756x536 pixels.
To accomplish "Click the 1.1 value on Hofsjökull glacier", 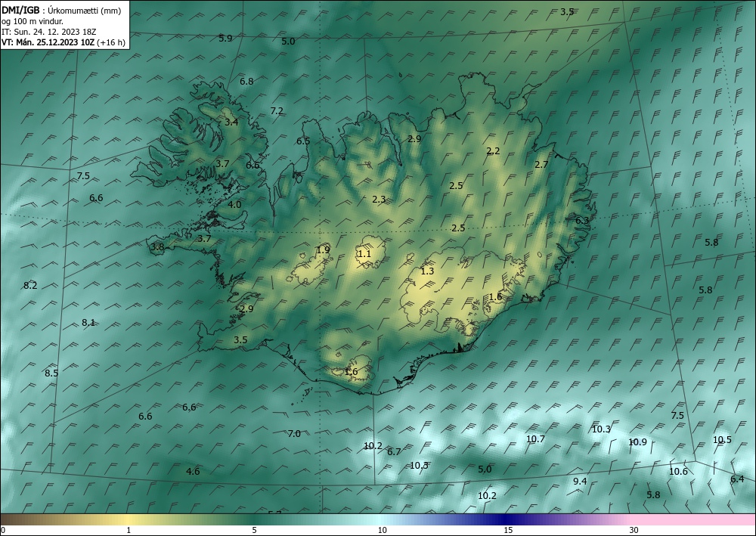I will pos(364,254).
